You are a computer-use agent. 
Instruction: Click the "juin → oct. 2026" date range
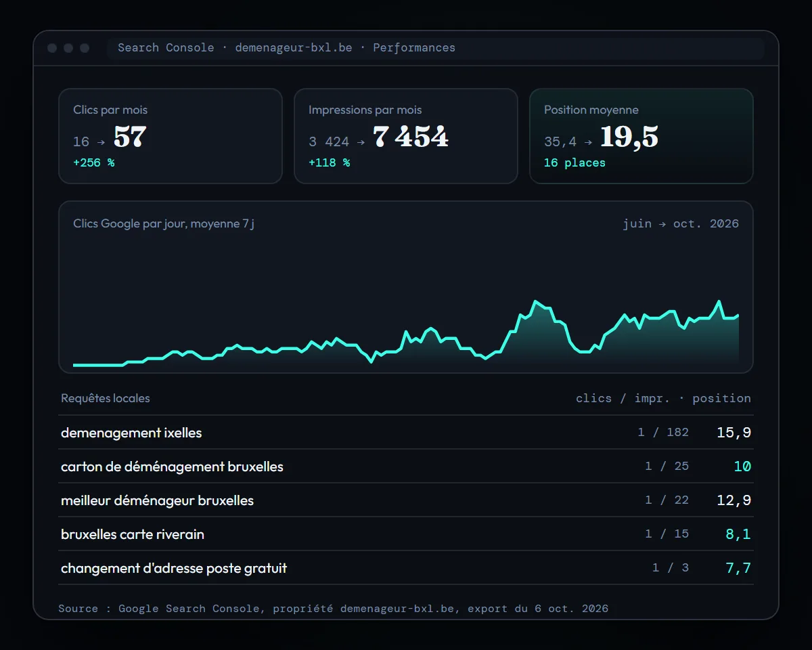click(681, 223)
